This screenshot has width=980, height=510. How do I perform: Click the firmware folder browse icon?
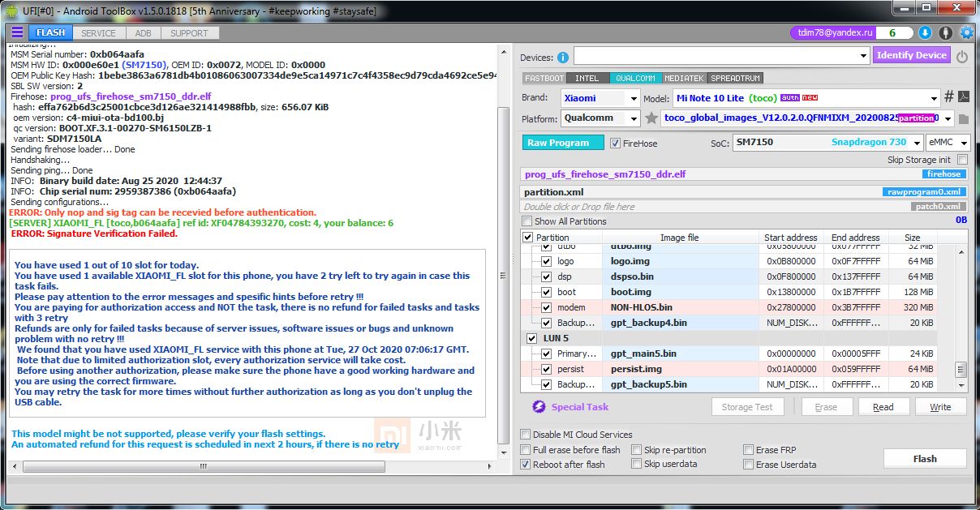[964, 118]
